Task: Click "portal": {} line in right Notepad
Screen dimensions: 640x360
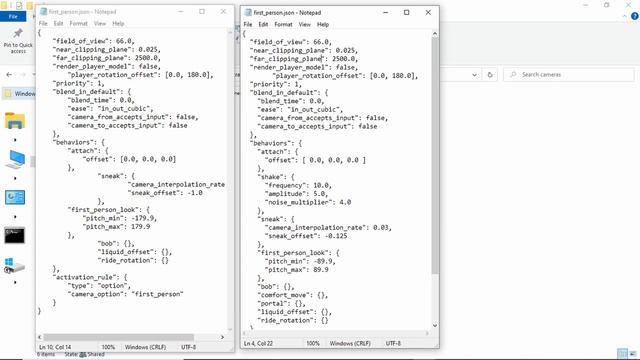Action: pos(281,304)
